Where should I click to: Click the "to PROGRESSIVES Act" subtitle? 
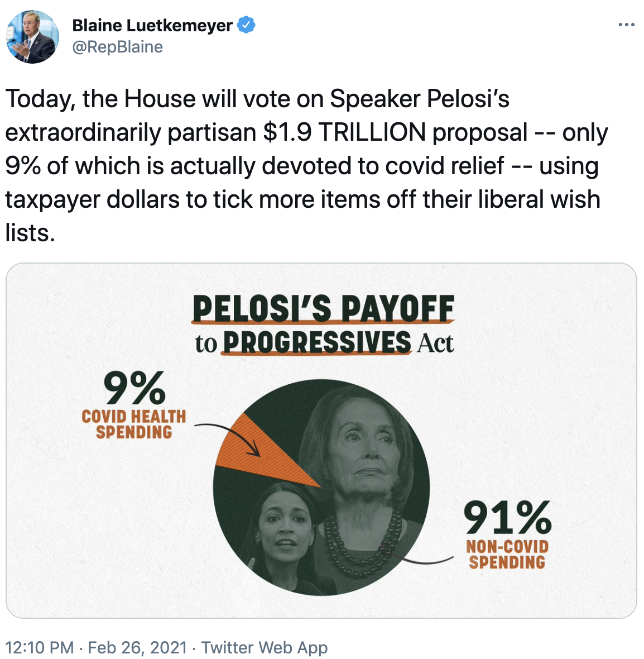coord(324,342)
